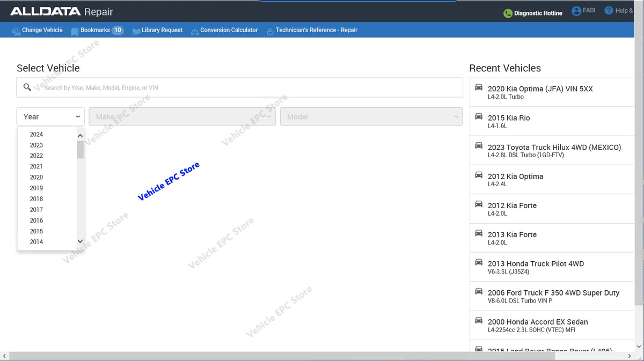Click car icon beside 2020 Kia Optima
The height and width of the screenshot is (361, 644).
(479, 87)
